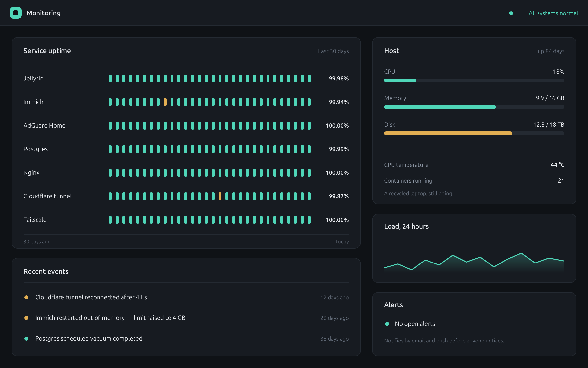Click the CPU temperature row label
This screenshot has height=368, width=588.
click(x=406, y=165)
